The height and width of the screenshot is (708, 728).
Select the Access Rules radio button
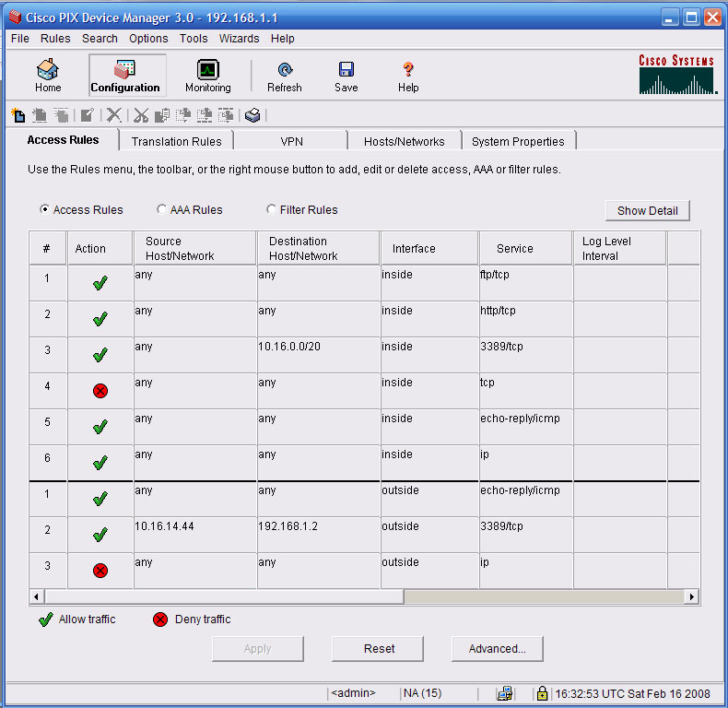pyautogui.click(x=44, y=209)
